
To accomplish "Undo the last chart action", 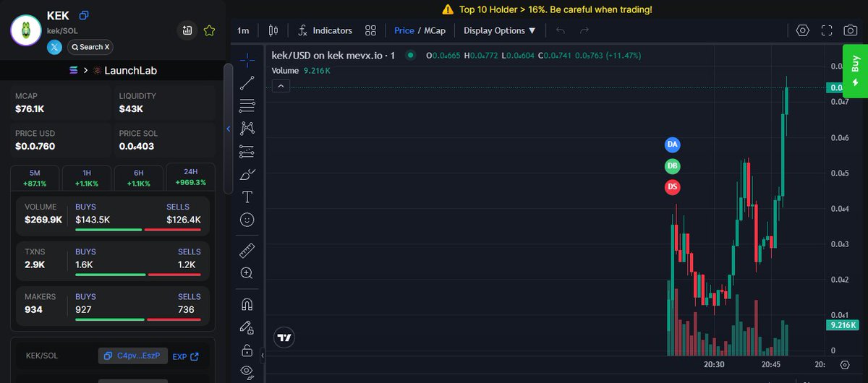I will click(x=561, y=30).
